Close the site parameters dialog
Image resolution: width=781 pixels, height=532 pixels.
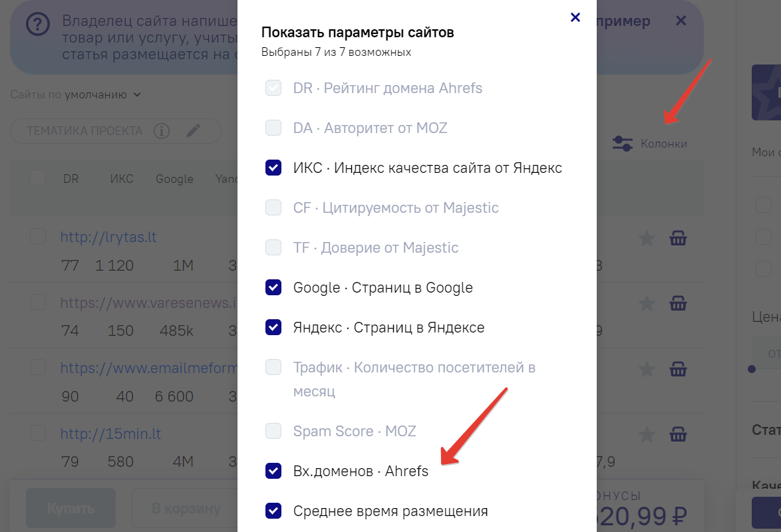575,17
